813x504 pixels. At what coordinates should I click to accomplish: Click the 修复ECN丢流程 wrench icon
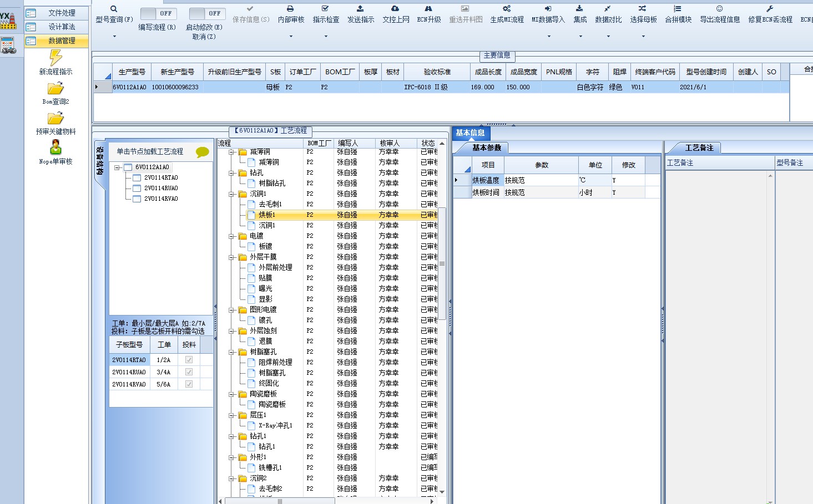tap(769, 9)
